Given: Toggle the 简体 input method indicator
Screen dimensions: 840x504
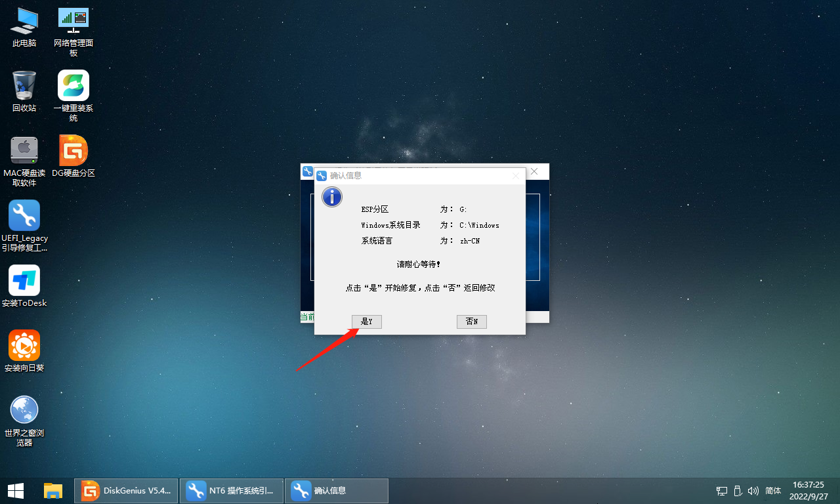Looking at the screenshot, I should 773,491.
